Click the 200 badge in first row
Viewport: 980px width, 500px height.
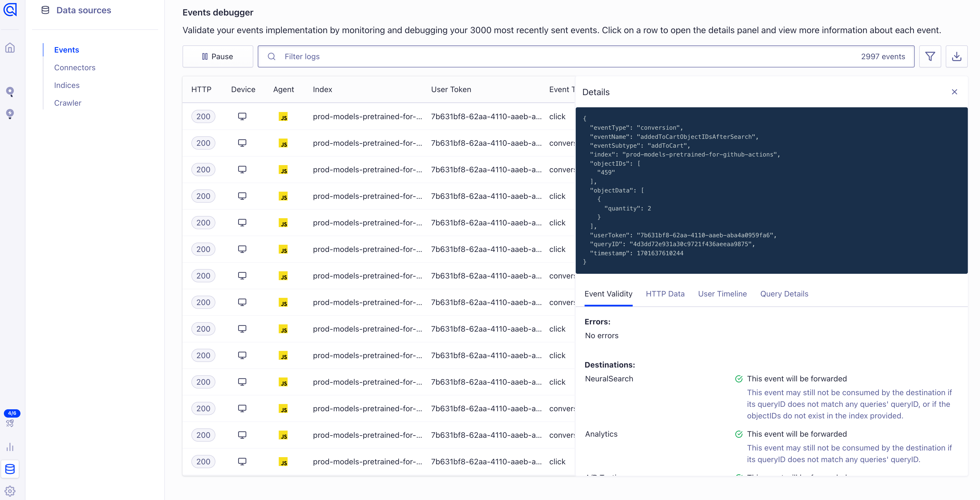(x=203, y=116)
